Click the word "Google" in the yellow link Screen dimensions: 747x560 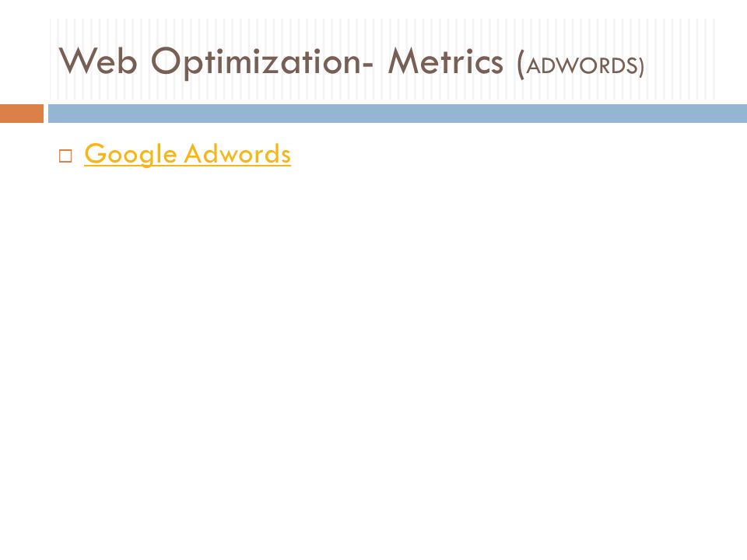131,154
